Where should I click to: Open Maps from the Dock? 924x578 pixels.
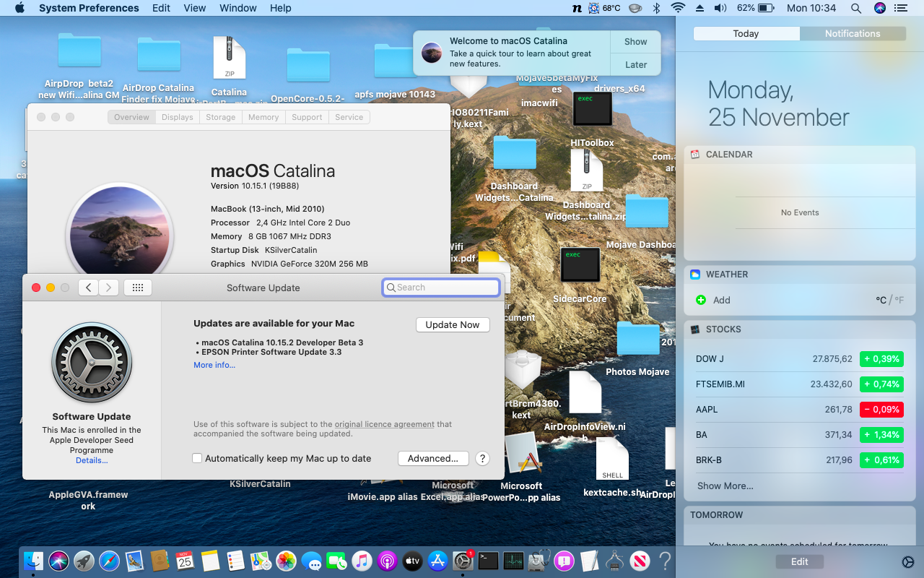pos(261,561)
